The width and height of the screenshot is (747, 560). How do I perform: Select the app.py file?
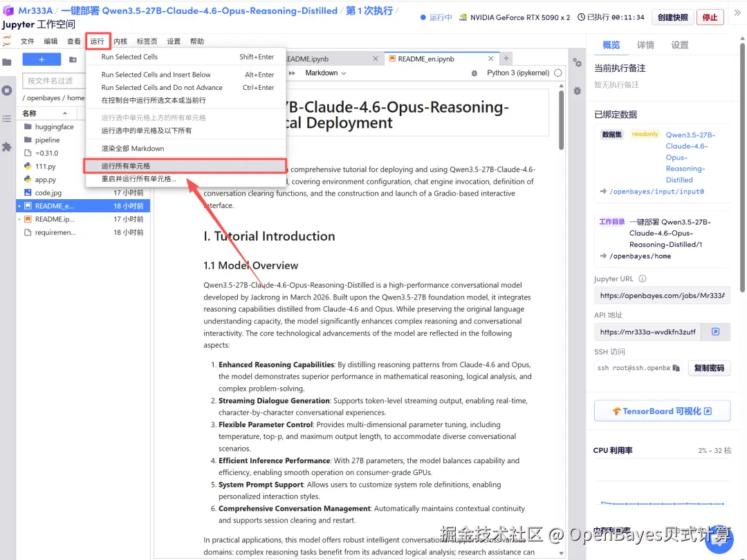[x=45, y=180]
